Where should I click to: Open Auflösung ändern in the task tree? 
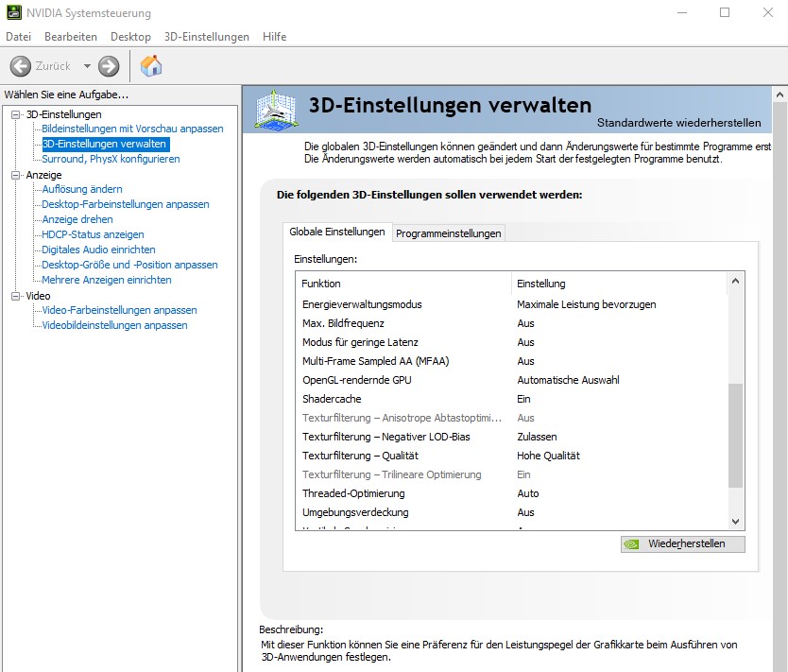[82, 189]
